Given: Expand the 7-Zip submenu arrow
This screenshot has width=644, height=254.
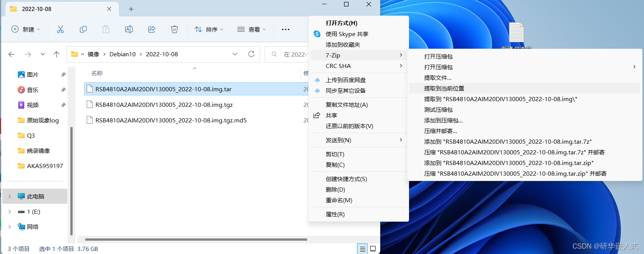Looking at the screenshot, I should point(401,55).
